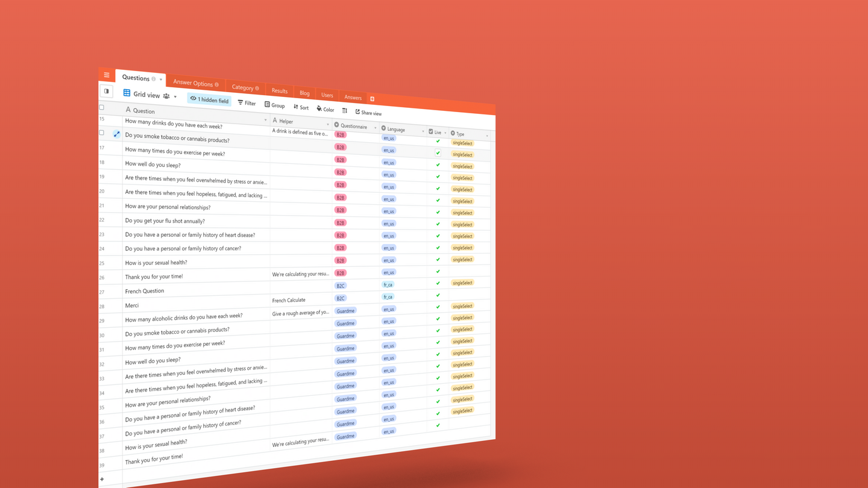Open Type column dropdown arrow
868x488 pixels.
click(487, 136)
